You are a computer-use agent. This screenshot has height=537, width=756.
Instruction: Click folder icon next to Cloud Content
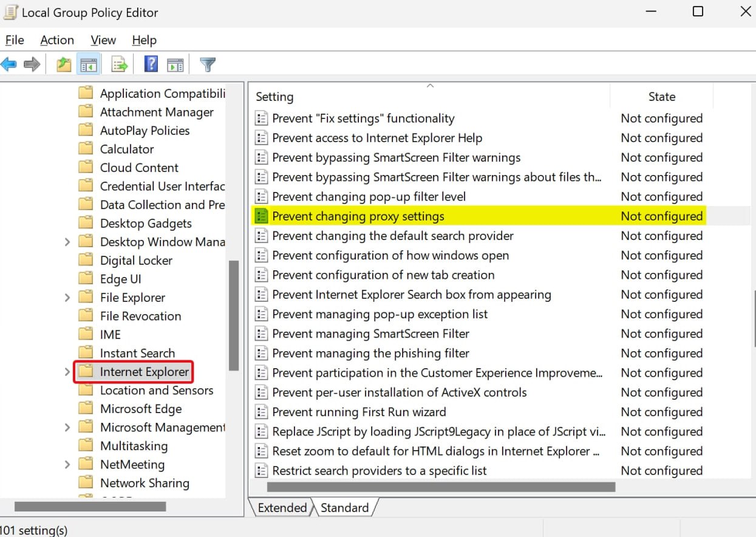pos(86,168)
